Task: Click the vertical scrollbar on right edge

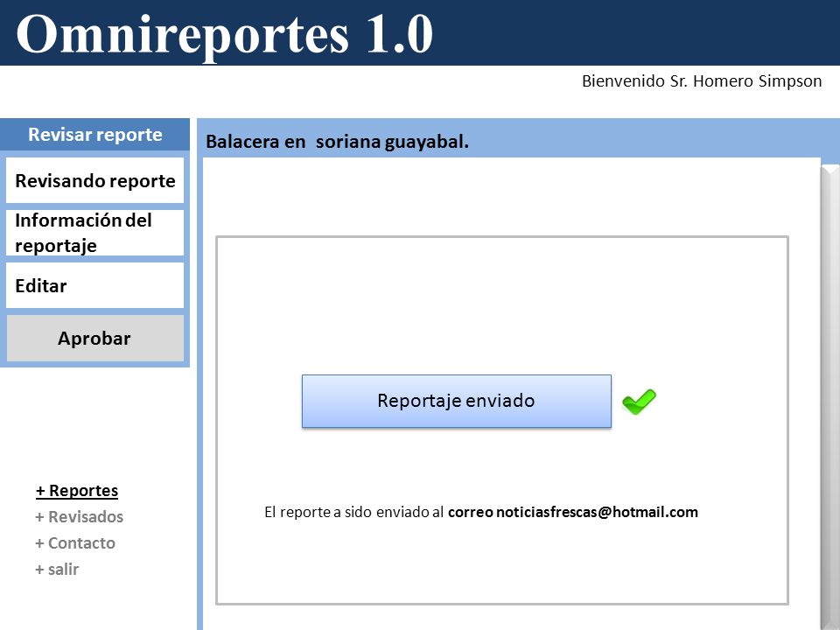Action: tap(829, 396)
